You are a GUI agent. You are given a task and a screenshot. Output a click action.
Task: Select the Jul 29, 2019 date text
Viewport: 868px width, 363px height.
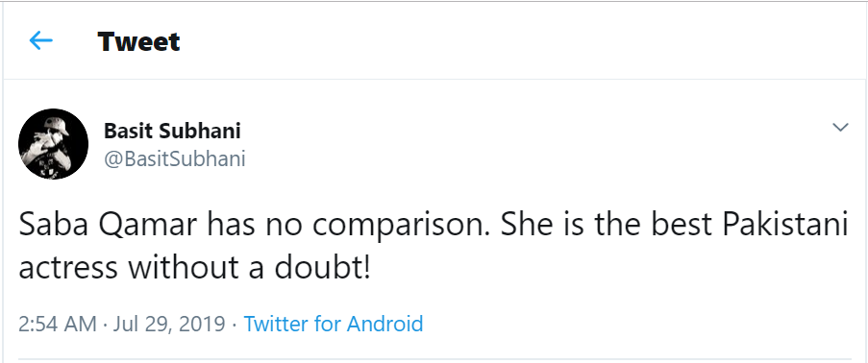[169, 324]
